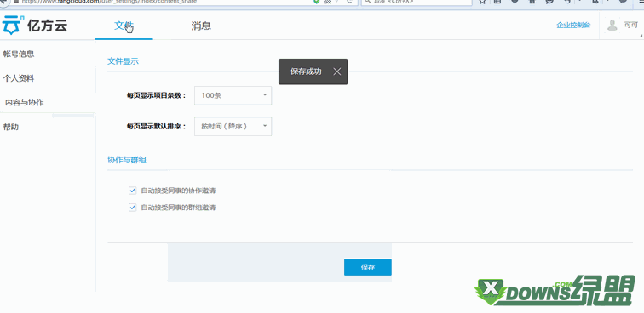Click the 每页显示默认排序 label

[157, 127]
